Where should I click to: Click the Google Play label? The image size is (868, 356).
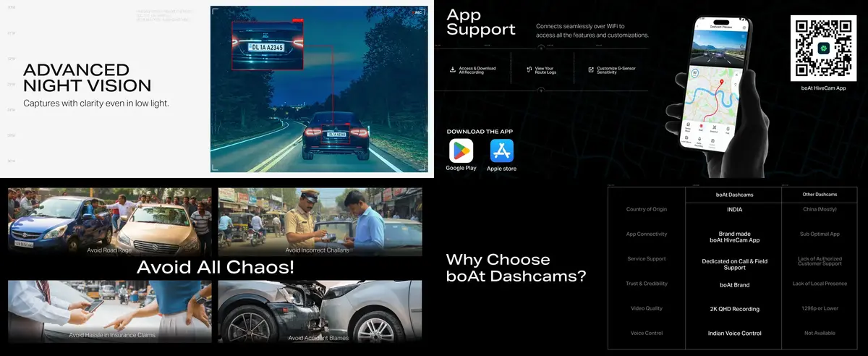click(461, 168)
